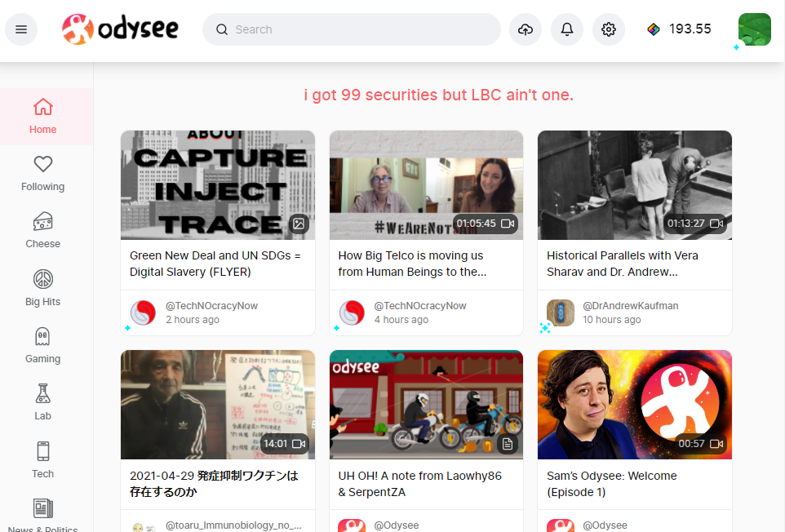The width and height of the screenshot is (785, 532).
Task: Open the notifications bell
Action: point(567,29)
